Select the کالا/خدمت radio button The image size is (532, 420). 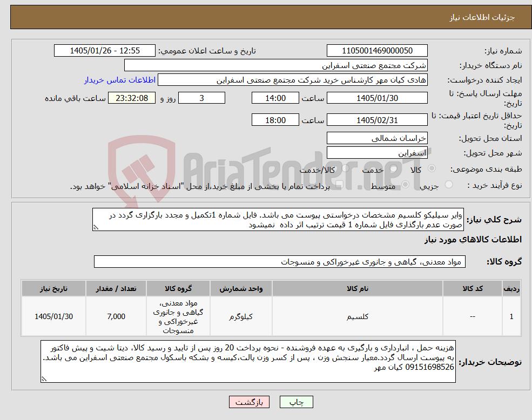[345, 168]
